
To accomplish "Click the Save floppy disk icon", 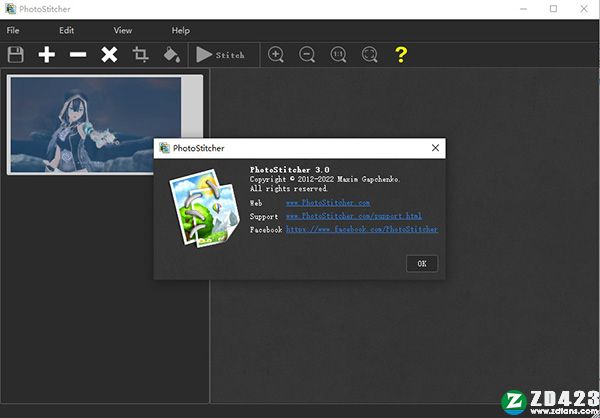I will click(x=16, y=55).
